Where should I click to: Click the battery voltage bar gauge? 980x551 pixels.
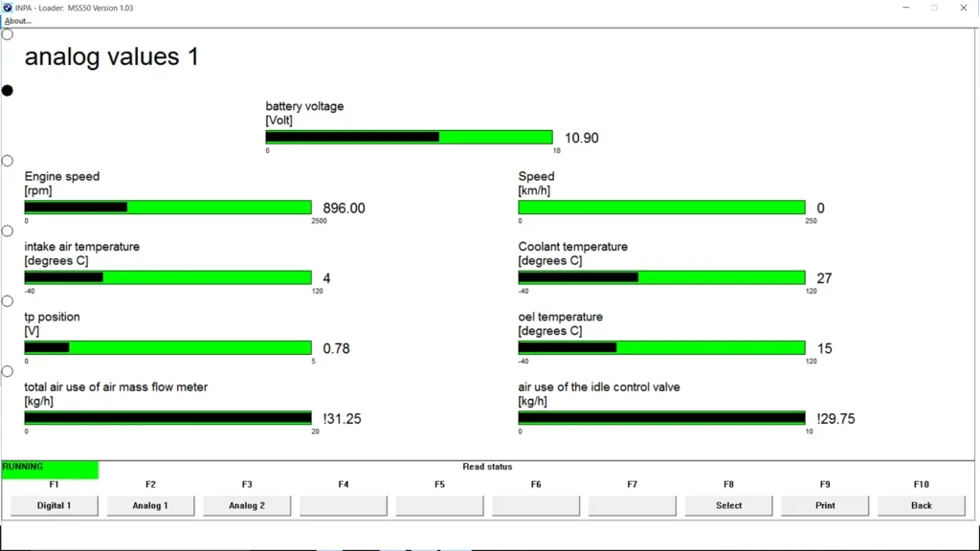(409, 137)
